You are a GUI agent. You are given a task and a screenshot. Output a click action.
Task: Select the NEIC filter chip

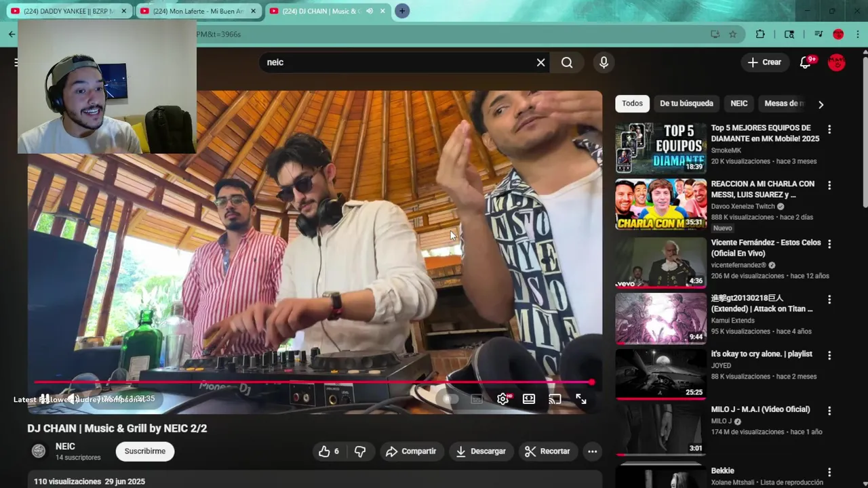(x=739, y=104)
